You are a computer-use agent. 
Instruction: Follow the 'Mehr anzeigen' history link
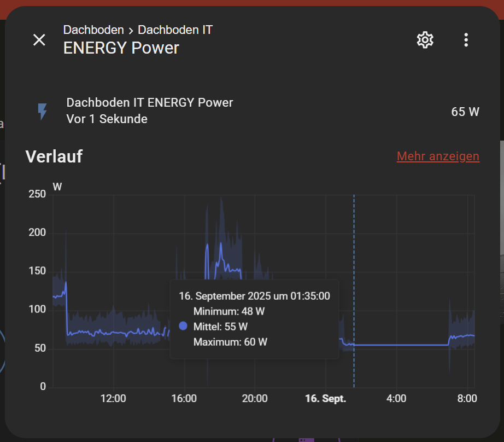438,156
